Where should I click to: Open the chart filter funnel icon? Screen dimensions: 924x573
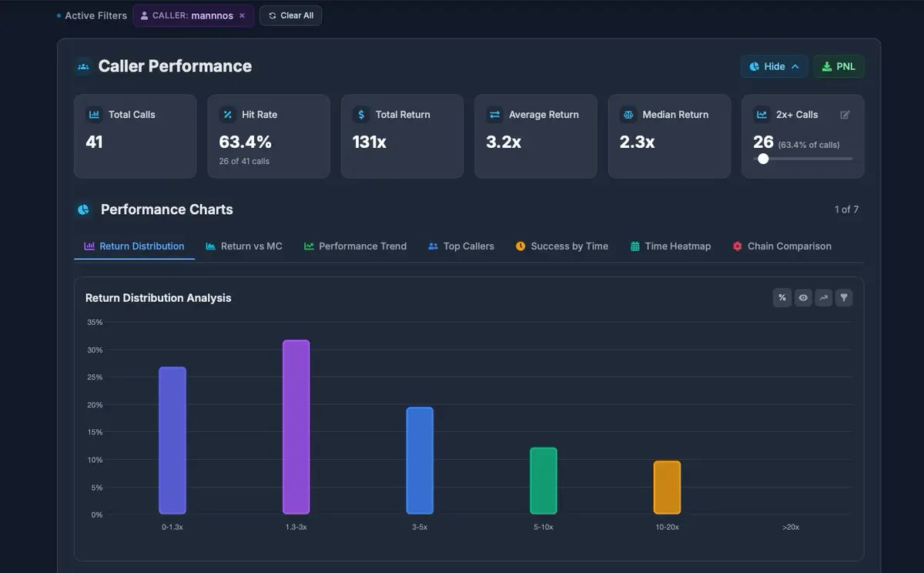pos(844,298)
